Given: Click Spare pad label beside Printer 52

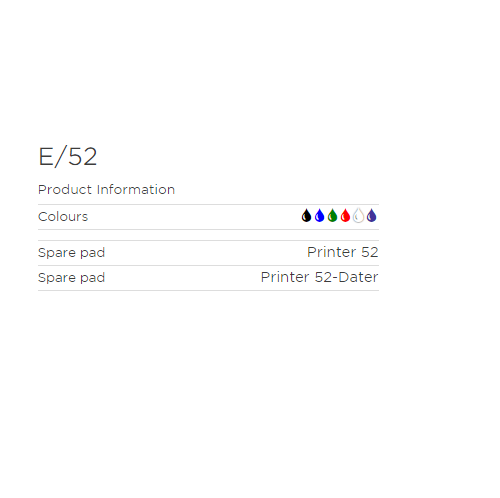Looking at the screenshot, I should tap(71, 253).
